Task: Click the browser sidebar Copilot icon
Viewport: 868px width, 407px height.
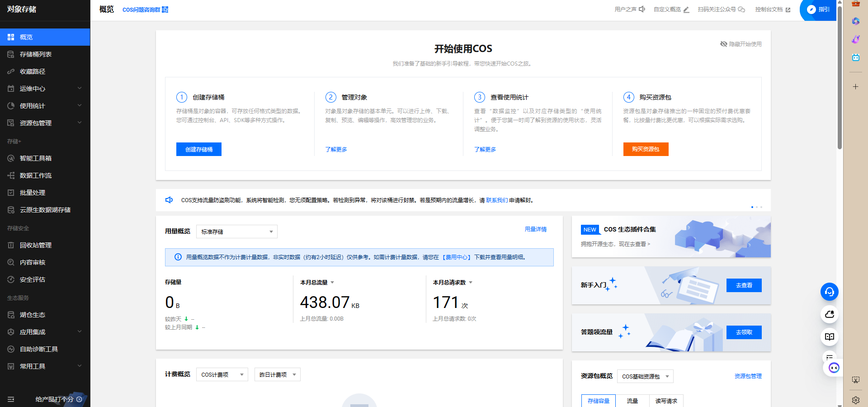Action: (x=856, y=21)
